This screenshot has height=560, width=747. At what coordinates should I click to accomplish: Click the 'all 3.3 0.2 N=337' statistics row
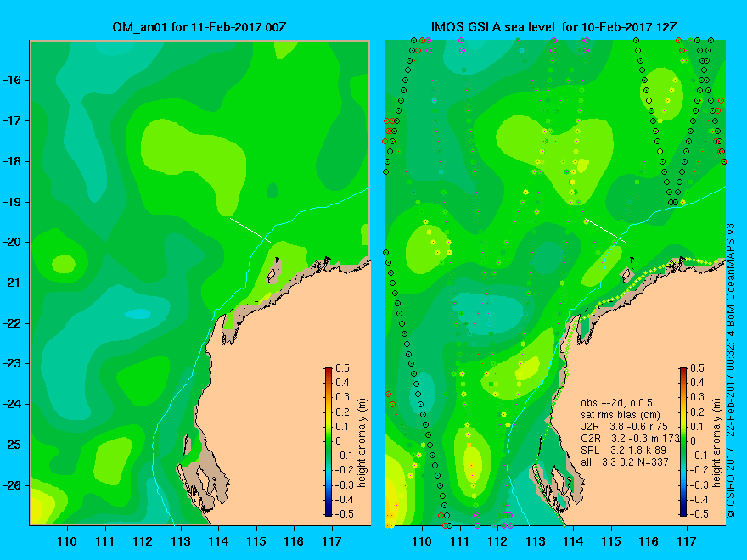(x=625, y=462)
